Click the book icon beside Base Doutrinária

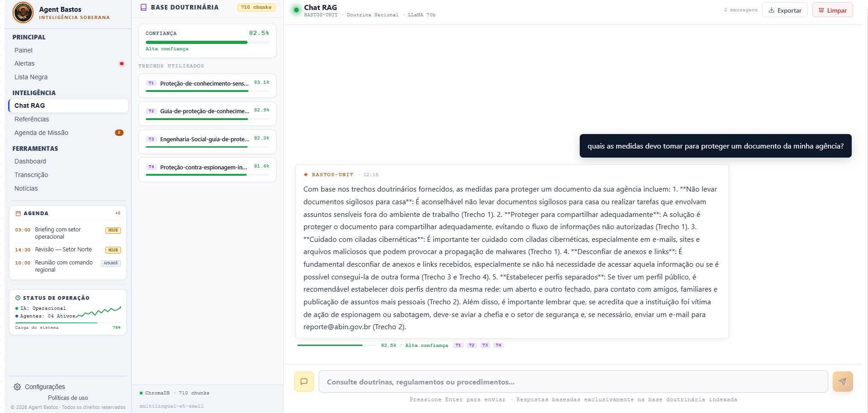coord(143,7)
